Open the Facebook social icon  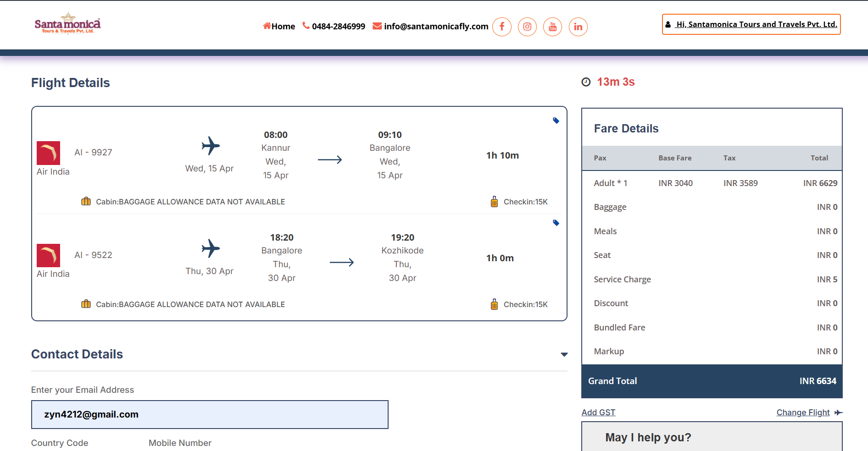(x=502, y=27)
